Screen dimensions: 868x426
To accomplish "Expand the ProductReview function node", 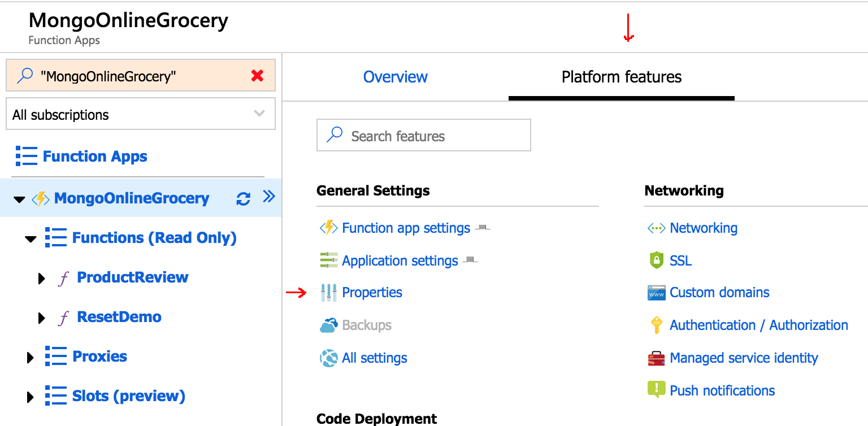I will [41, 278].
